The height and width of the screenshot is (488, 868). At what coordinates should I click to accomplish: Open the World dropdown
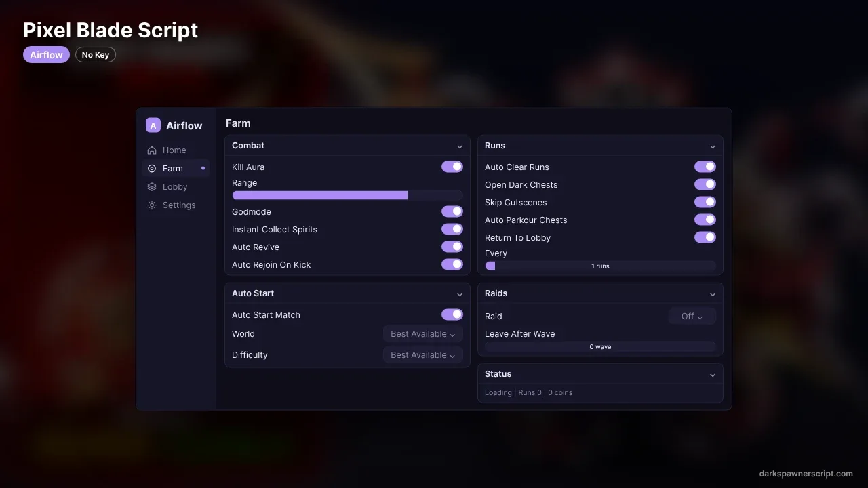[x=423, y=334]
